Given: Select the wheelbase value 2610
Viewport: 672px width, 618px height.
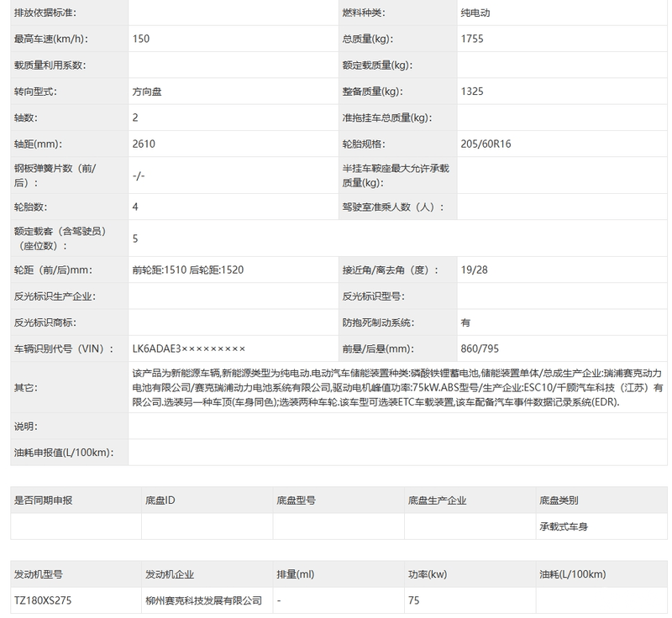Looking at the screenshot, I should click(x=144, y=144).
